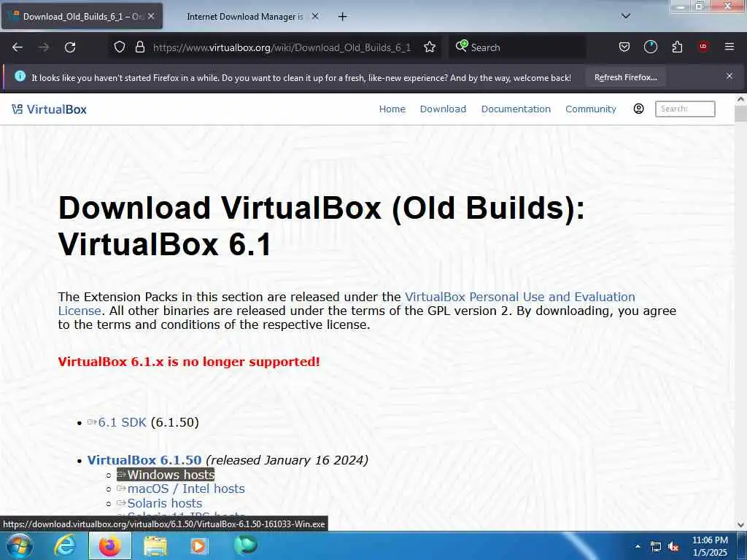Expand the list all tabs chevron

pos(626,16)
